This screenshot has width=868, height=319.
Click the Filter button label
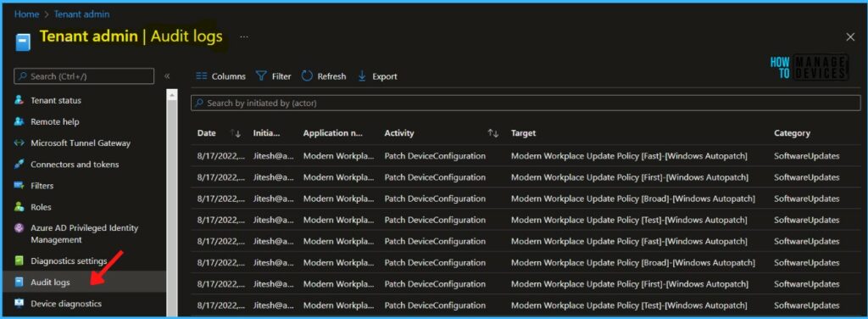[x=281, y=76]
